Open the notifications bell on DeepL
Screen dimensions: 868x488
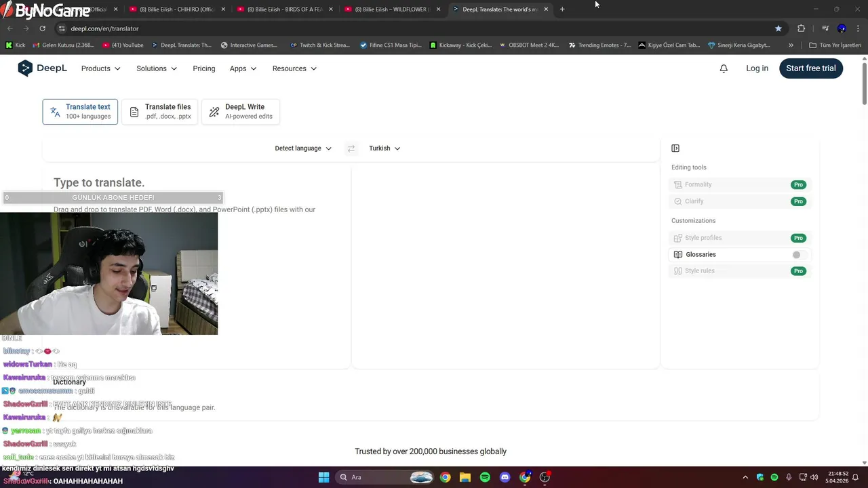pyautogui.click(x=724, y=68)
